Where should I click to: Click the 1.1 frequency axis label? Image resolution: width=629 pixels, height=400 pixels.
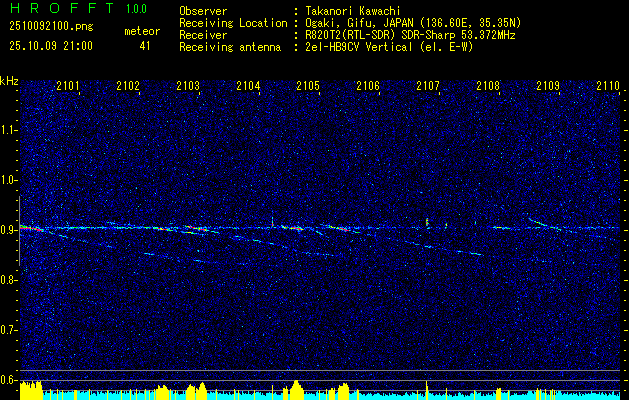(9, 130)
